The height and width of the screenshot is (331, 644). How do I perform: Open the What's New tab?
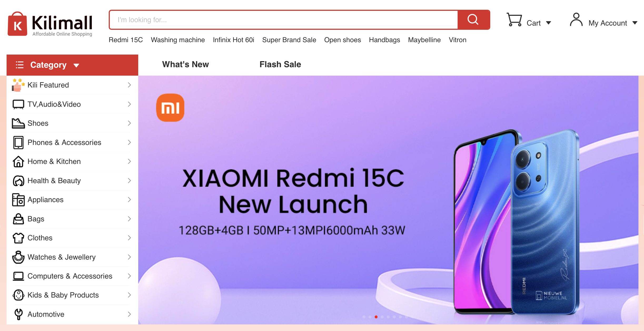(x=185, y=64)
